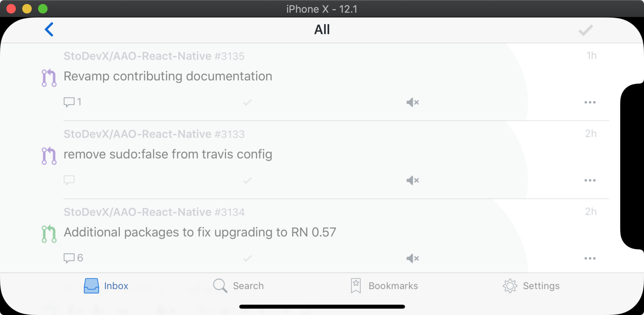Open pull request icon for remove sudo:false
Viewport: 644px width, 315px height.
(x=49, y=156)
